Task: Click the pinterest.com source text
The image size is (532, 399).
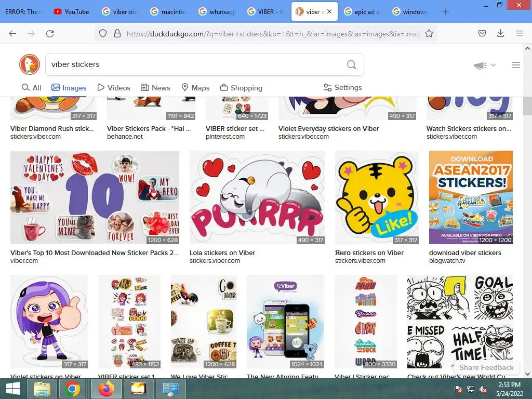Action: click(x=225, y=137)
